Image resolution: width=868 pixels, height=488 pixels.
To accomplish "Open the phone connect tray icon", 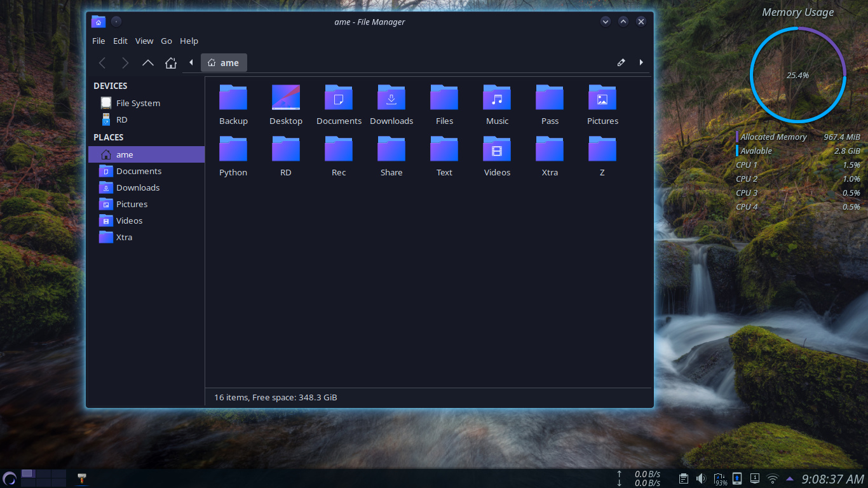I will pos(737,478).
